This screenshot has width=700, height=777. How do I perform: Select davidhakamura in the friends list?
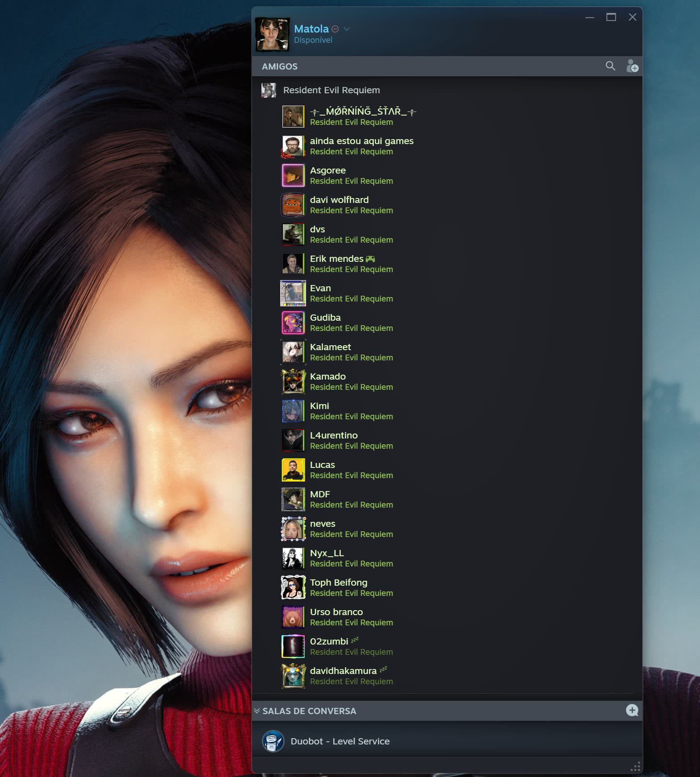click(447, 676)
